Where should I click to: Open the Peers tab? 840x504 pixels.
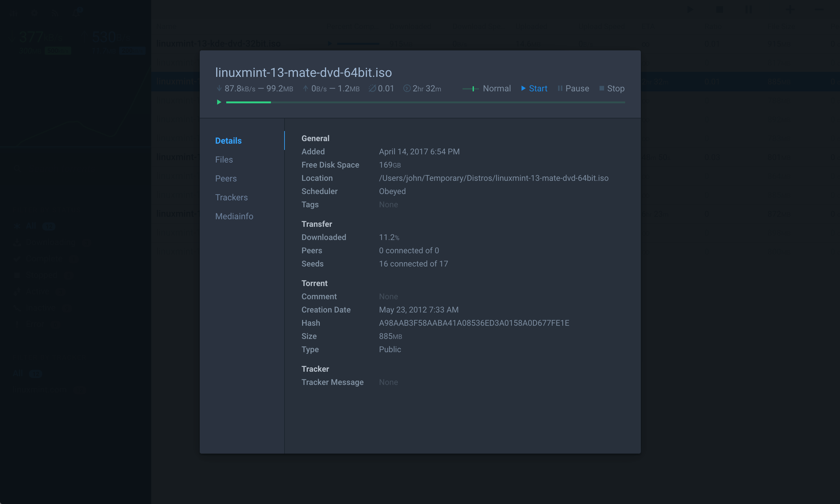click(226, 178)
